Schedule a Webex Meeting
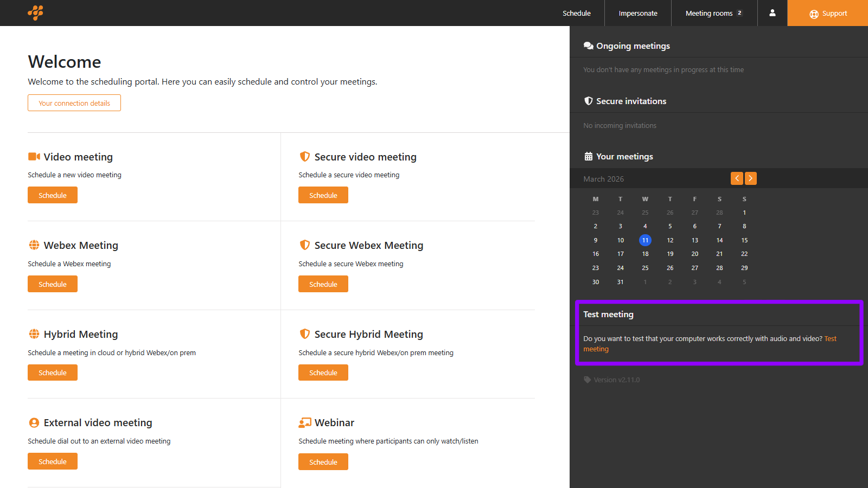Viewport: 868px width, 488px height. point(53,284)
